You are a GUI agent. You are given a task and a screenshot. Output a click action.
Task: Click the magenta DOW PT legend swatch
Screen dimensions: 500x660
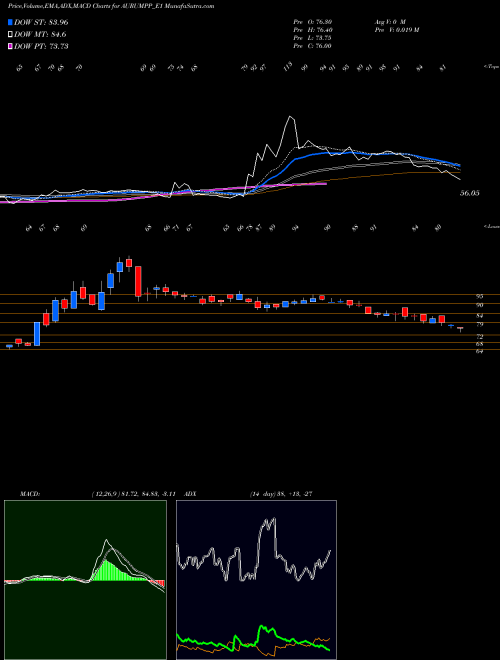coord(10,46)
